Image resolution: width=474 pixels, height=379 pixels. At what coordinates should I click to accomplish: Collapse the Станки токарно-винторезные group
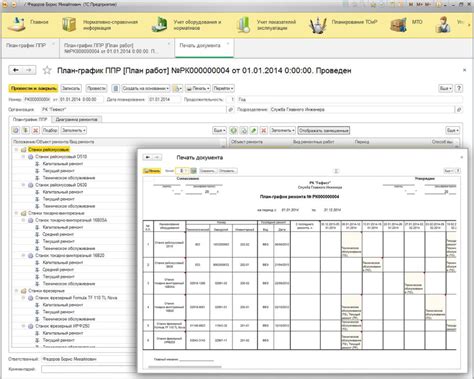pos(16,213)
